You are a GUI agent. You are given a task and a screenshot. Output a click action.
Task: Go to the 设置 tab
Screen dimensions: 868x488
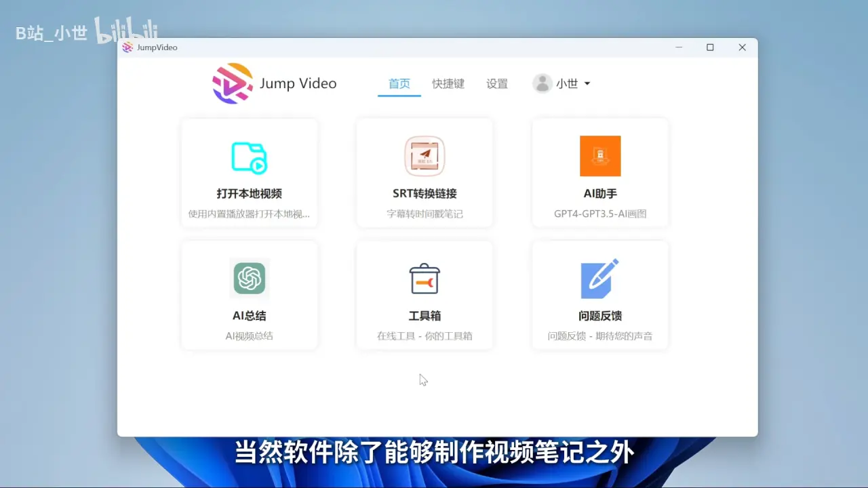pyautogui.click(x=497, y=84)
